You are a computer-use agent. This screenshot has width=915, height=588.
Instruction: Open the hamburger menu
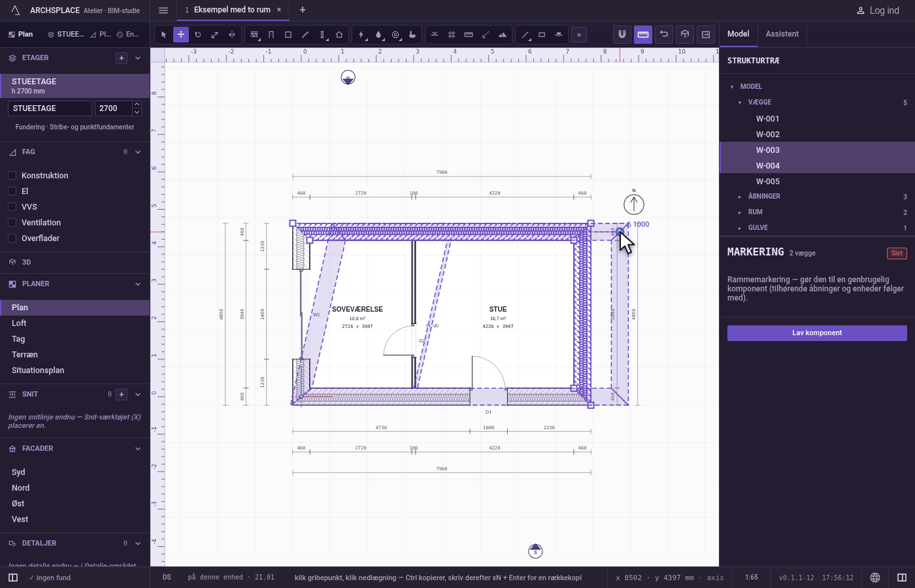tap(163, 10)
